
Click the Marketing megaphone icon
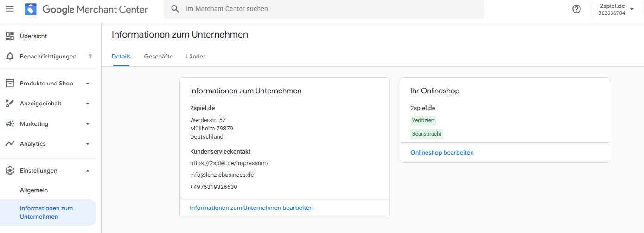pos(10,123)
